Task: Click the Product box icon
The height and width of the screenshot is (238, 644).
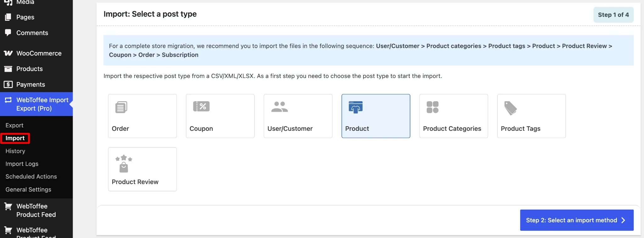Action: point(356,107)
